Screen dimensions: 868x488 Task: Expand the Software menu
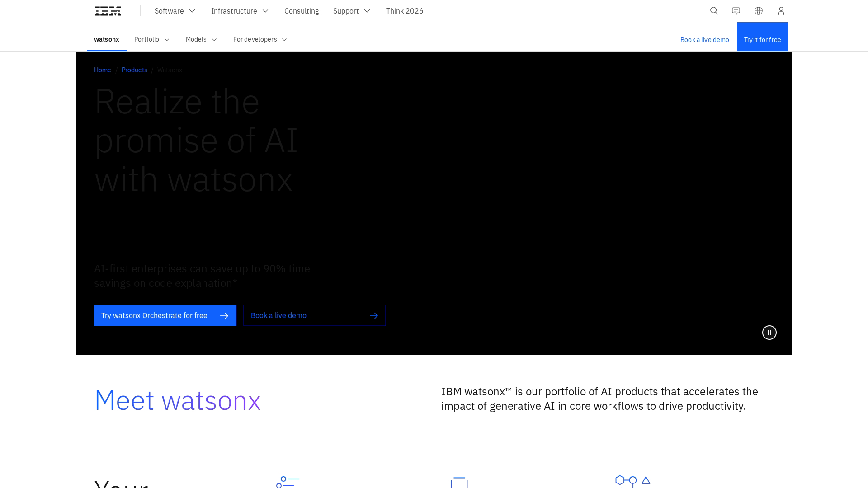click(x=175, y=11)
